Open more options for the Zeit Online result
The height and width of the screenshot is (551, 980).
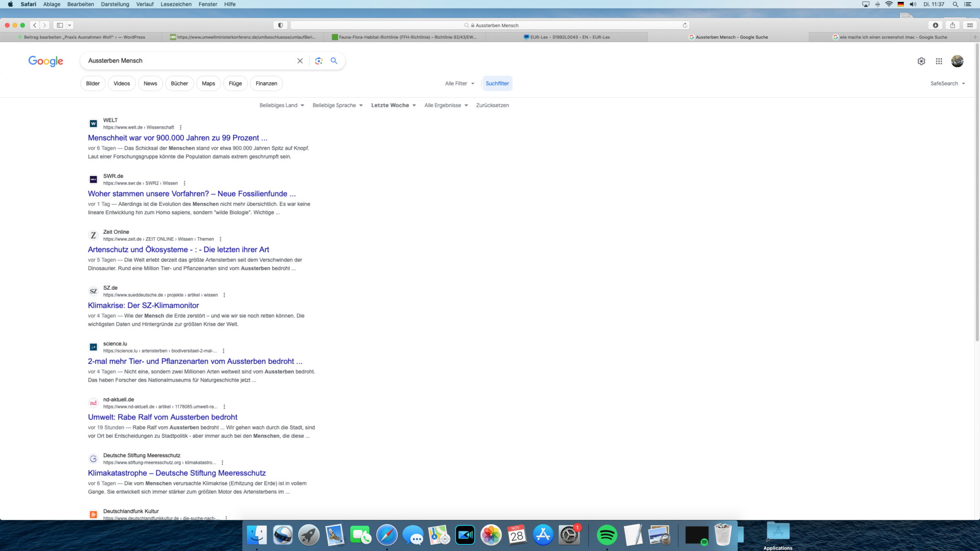click(x=220, y=239)
